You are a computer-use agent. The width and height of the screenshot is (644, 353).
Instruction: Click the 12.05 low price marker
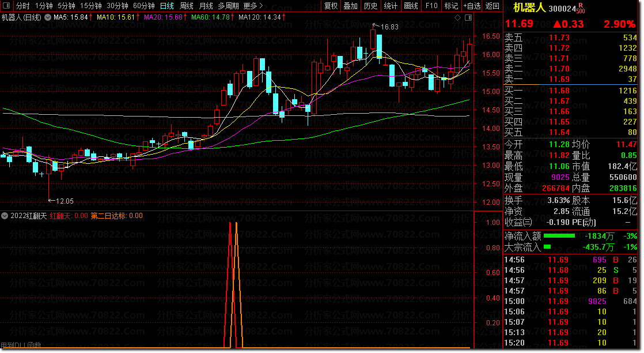tap(65, 201)
